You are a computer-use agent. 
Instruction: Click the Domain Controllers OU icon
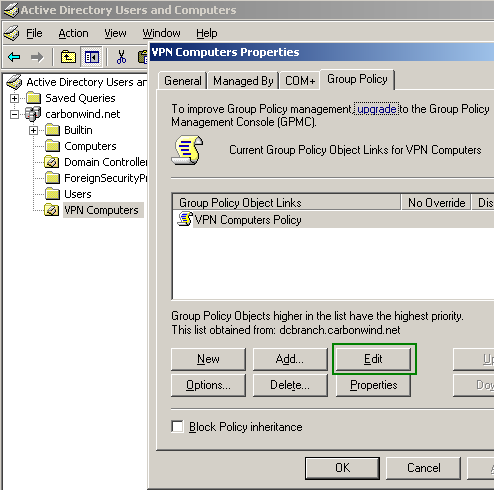52,162
